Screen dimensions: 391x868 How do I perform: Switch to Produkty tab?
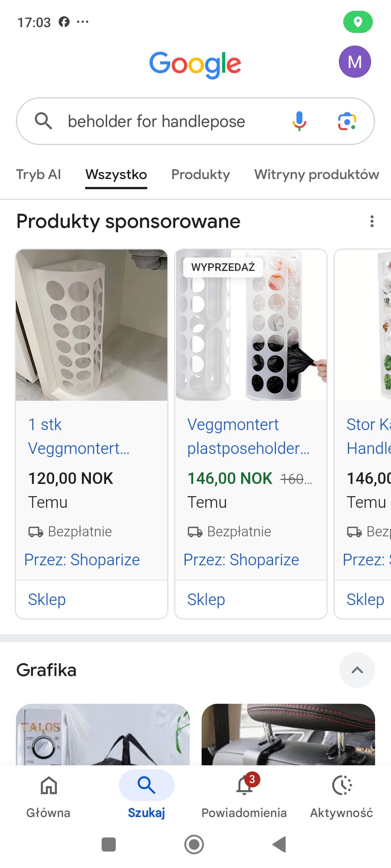(x=200, y=175)
